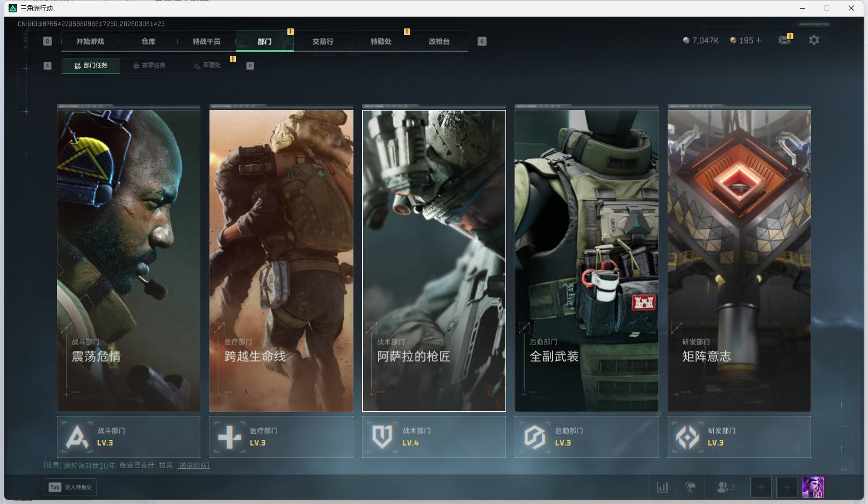Click the flag icon in bottom bar

point(691,487)
